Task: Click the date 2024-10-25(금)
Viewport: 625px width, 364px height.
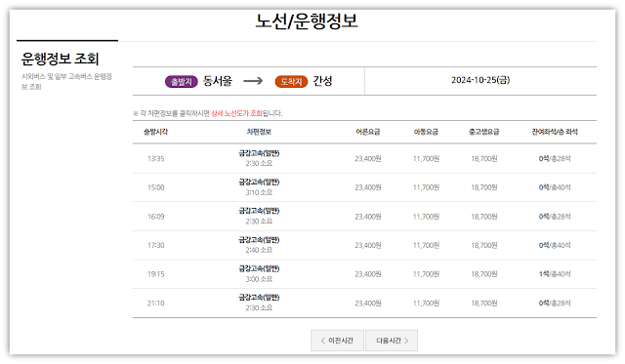Action: (480, 80)
